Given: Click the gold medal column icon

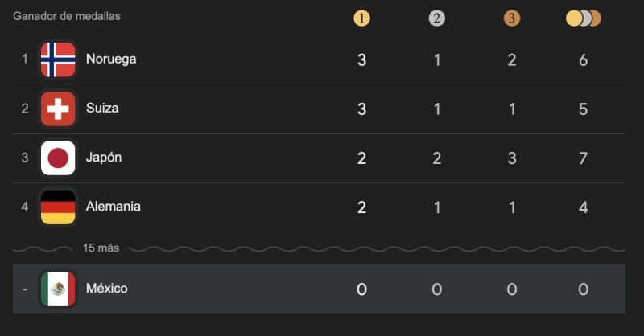Looking at the screenshot, I should (362, 18).
